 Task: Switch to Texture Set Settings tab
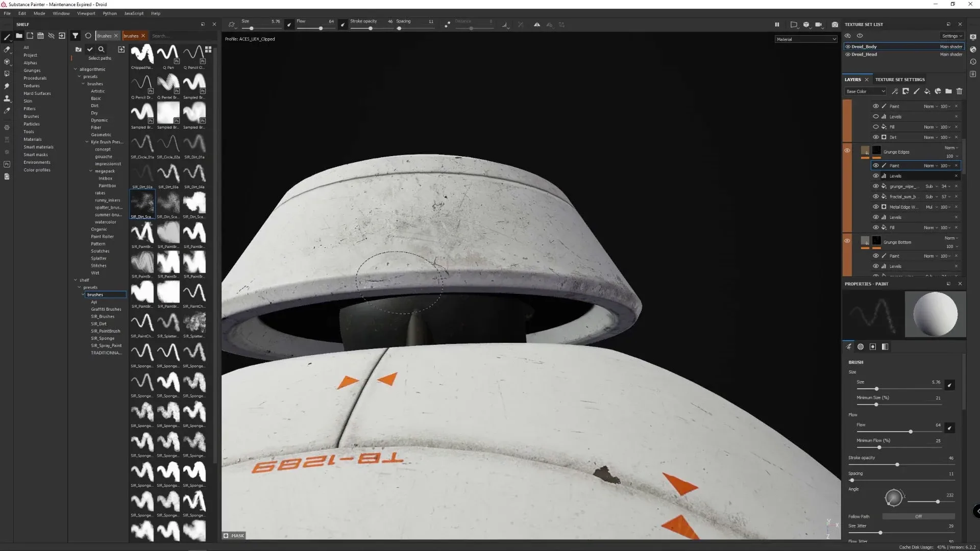pyautogui.click(x=900, y=80)
